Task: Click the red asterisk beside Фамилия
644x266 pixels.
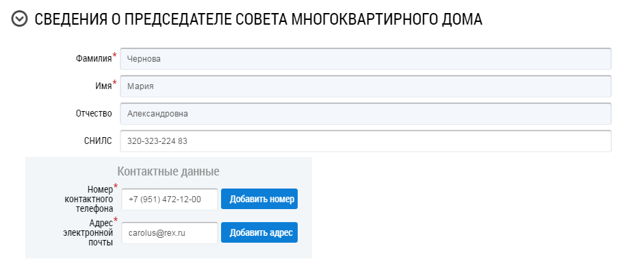Action: (x=114, y=56)
